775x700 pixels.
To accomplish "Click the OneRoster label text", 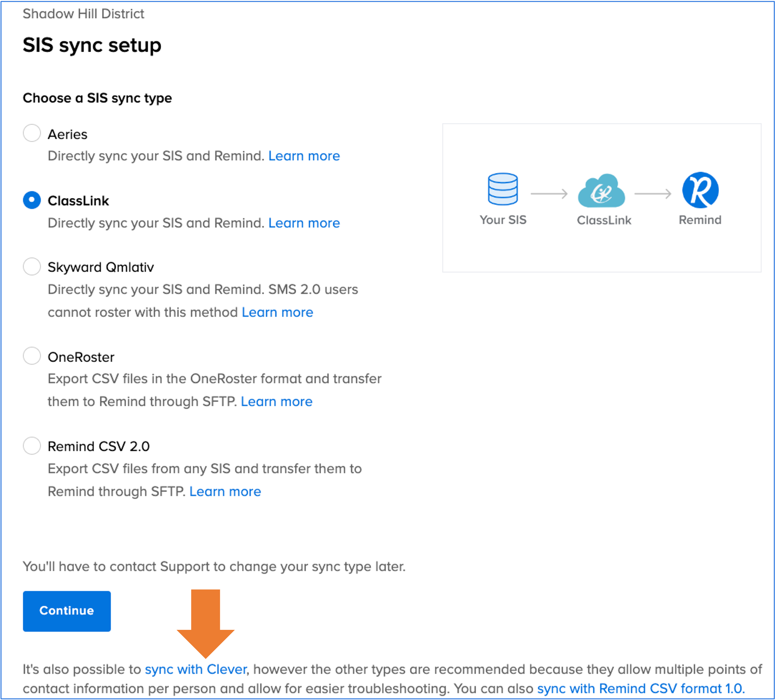I will click(x=81, y=357).
